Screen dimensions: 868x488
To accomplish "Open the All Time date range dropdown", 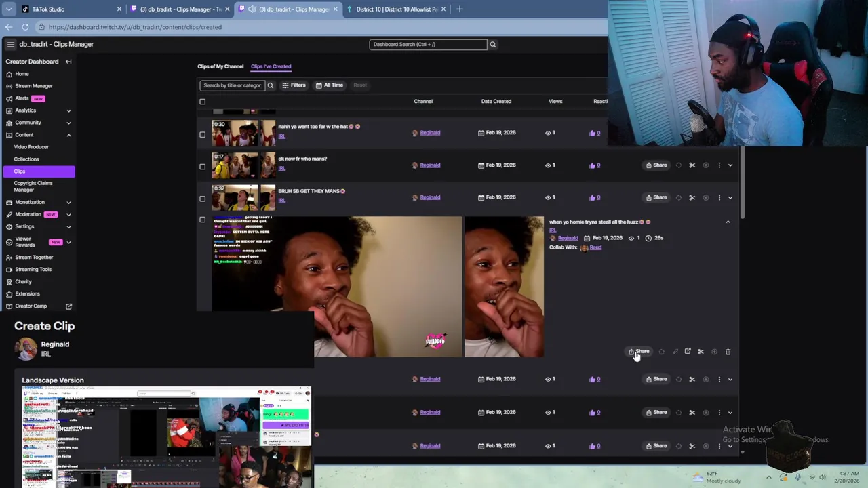I will click(x=330, y=85).
